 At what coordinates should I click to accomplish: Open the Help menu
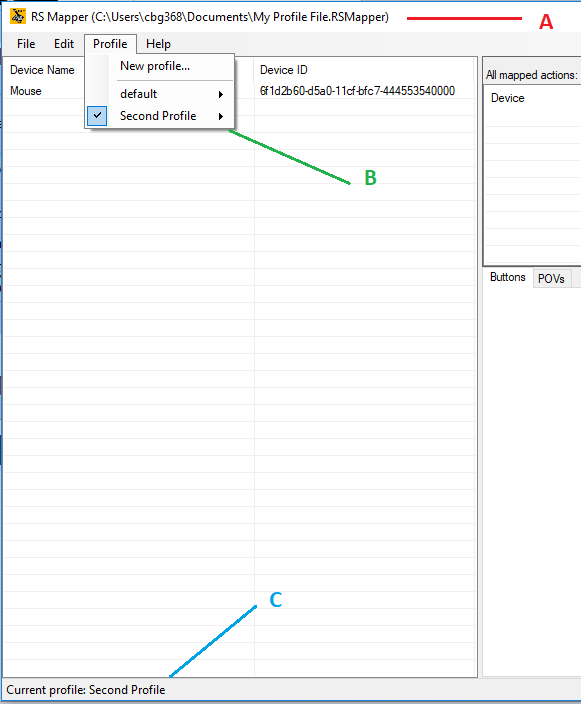click(x=158, y=44)
